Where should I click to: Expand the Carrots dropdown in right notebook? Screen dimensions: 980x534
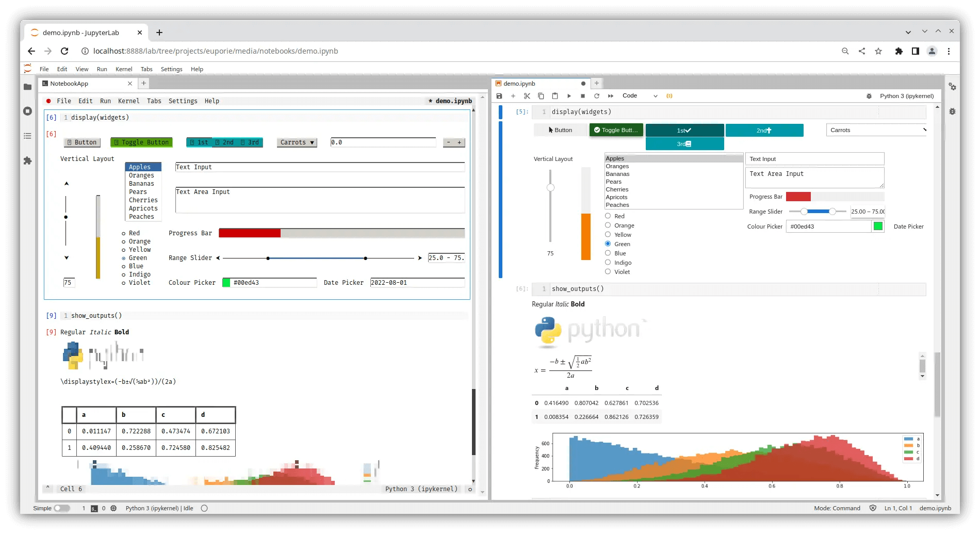pyautogui.click(x=876, y=130)
